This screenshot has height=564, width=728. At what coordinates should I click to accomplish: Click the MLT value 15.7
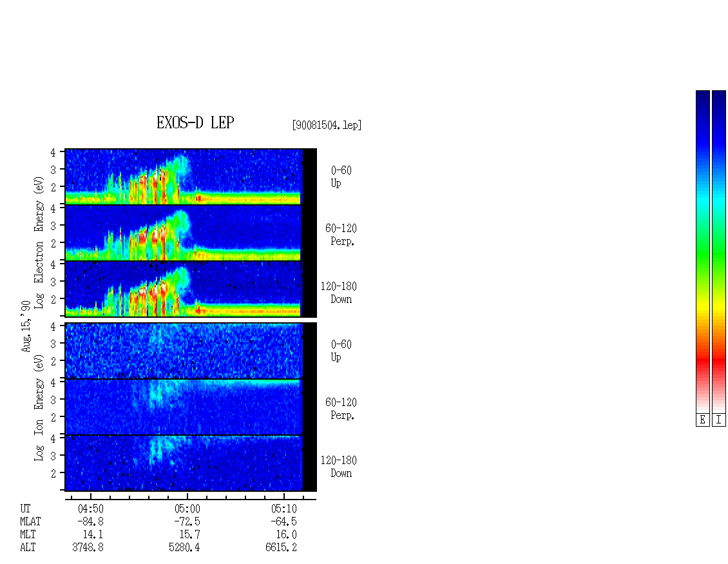190,535
